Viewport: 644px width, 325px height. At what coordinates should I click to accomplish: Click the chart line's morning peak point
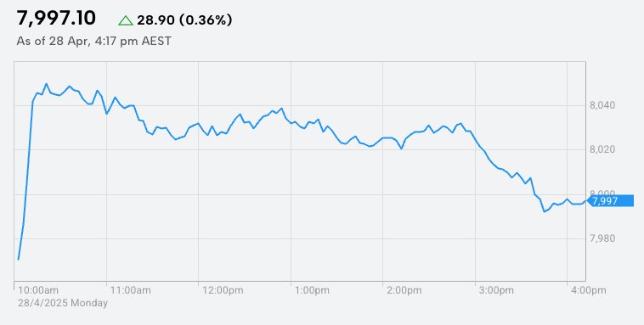46,84
